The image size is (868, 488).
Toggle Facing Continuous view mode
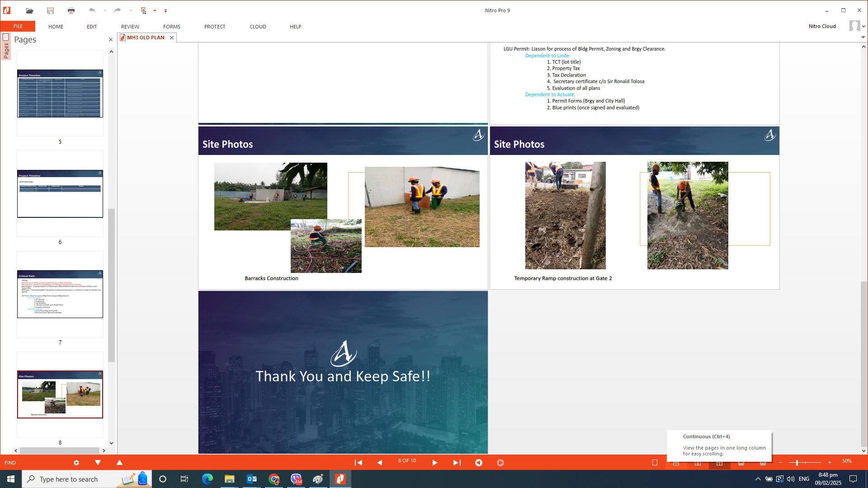(719, 463)
